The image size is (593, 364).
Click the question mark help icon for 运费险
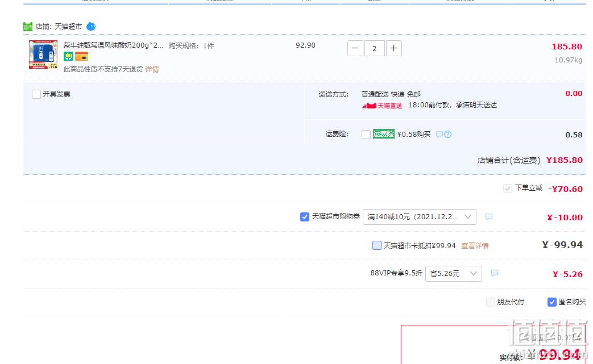coord(448,135)
